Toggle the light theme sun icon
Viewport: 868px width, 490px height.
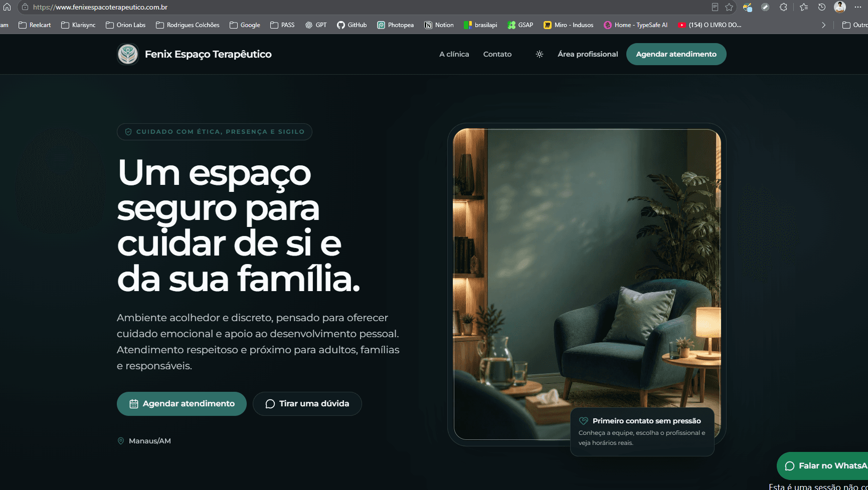(x=540, y=54)
